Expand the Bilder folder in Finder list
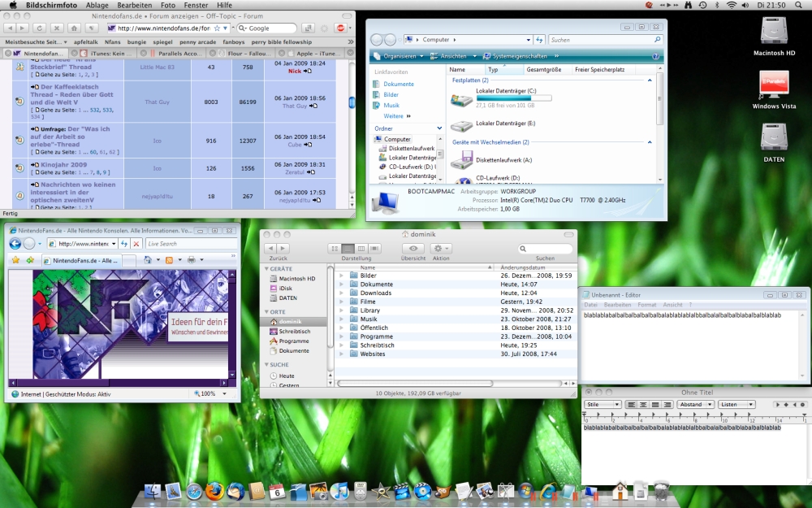The width and height of the screenshot is (812, 508). 341,276
